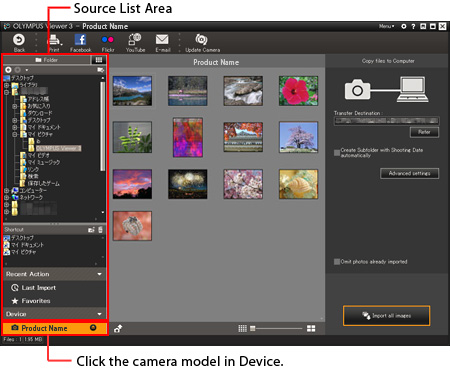Open settings gear icon in title bar
Image resolution: width=450 pixels, height=370 pixels.
click(404, 26)
